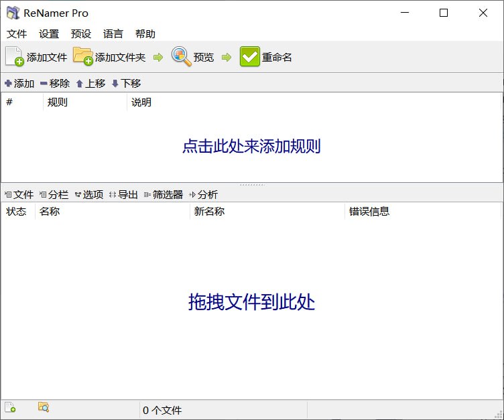The height and width of the screenshot is (420, 504).
Task: Click the plus 添加 rule button
Action: click(x=19, y=84)
